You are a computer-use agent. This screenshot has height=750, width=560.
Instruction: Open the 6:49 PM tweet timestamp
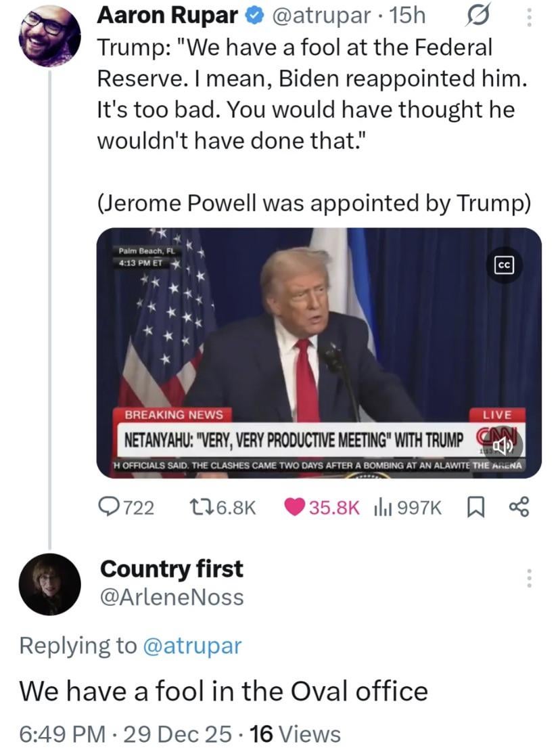click(61, 733)
